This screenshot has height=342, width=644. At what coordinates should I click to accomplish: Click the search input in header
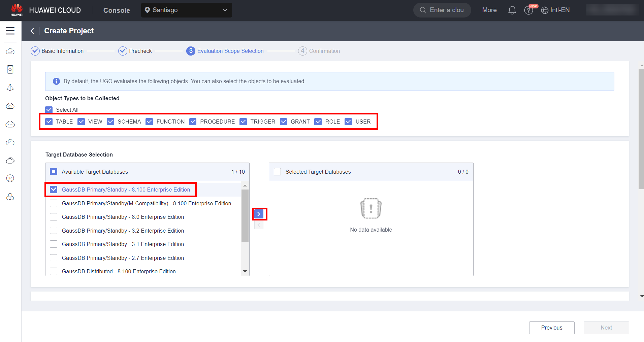pyautogui.click(x=446, y=10)
